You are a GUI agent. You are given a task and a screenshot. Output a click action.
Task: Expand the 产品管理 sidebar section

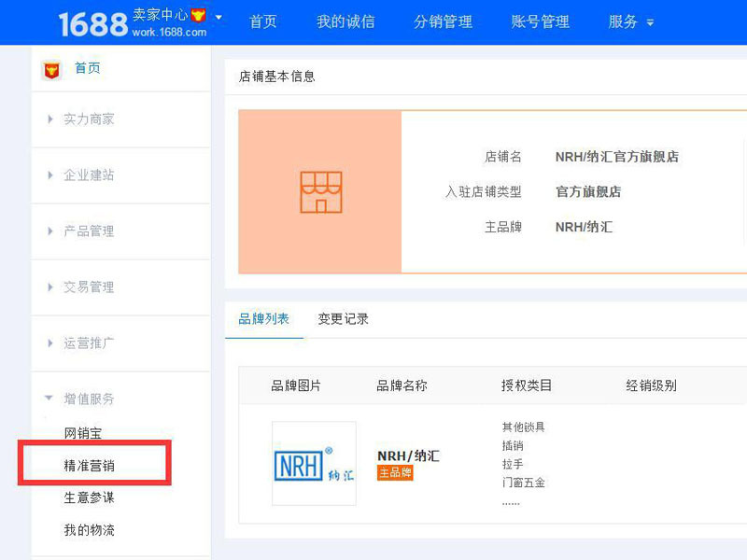pos(89,231)
